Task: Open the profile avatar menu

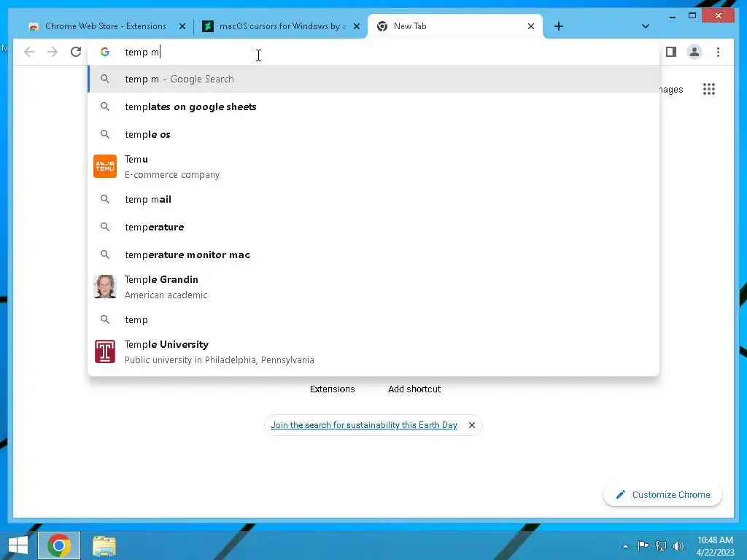Action: point(694,52)
